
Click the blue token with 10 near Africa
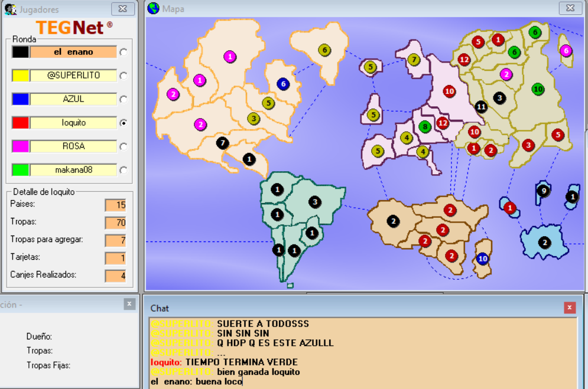pyautogui.click(x=483, y=259)
